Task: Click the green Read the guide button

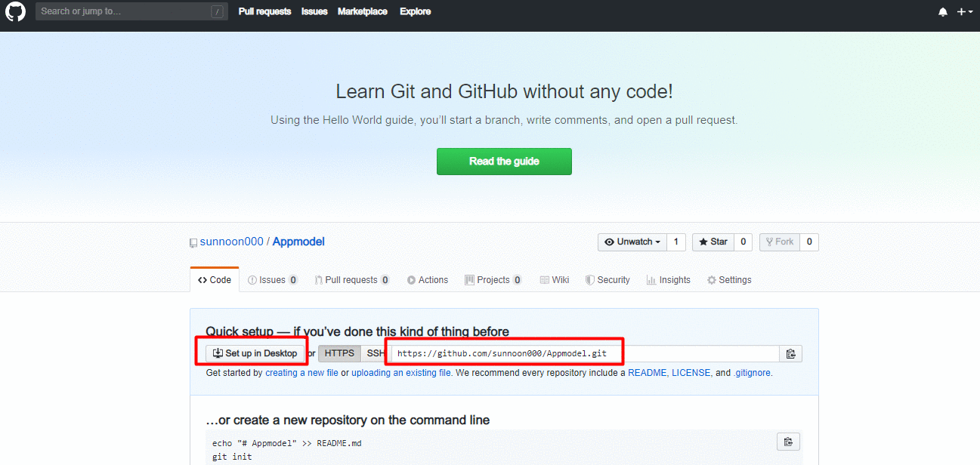Action: point(504,162)
